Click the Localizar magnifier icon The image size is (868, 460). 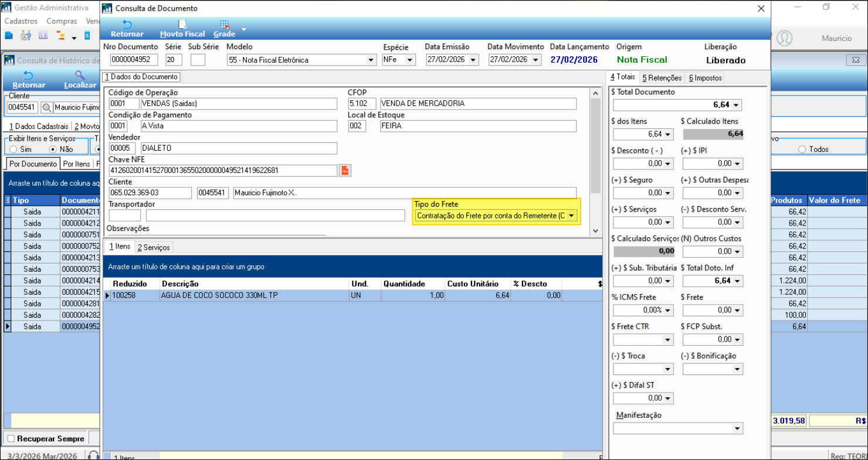coord(80,75)
